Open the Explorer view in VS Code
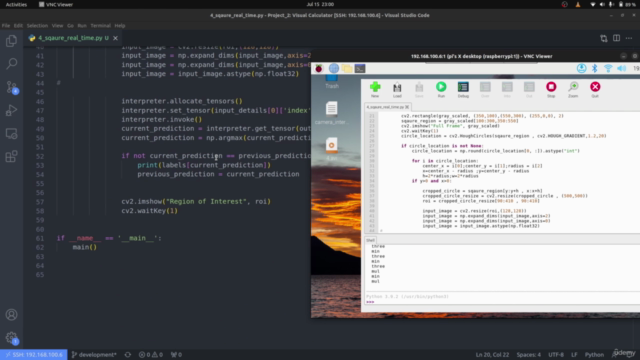640x360 pixels. tap(11, 41)
